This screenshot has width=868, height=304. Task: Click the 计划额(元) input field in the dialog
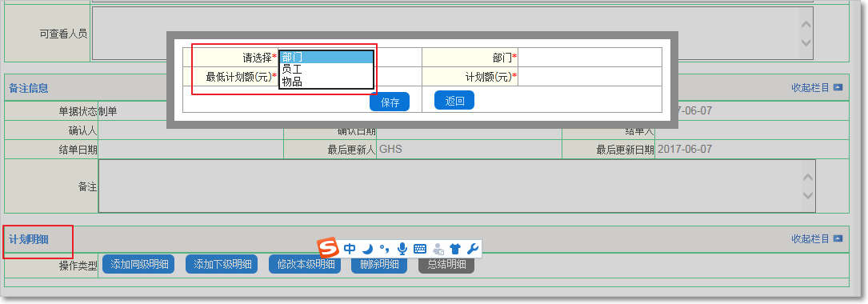coord(590,77)
